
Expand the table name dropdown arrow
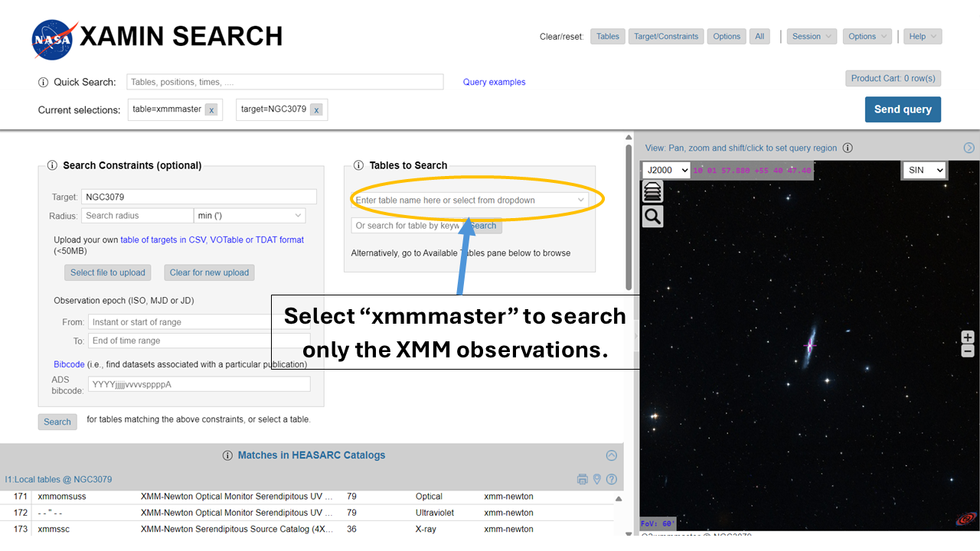580,201
